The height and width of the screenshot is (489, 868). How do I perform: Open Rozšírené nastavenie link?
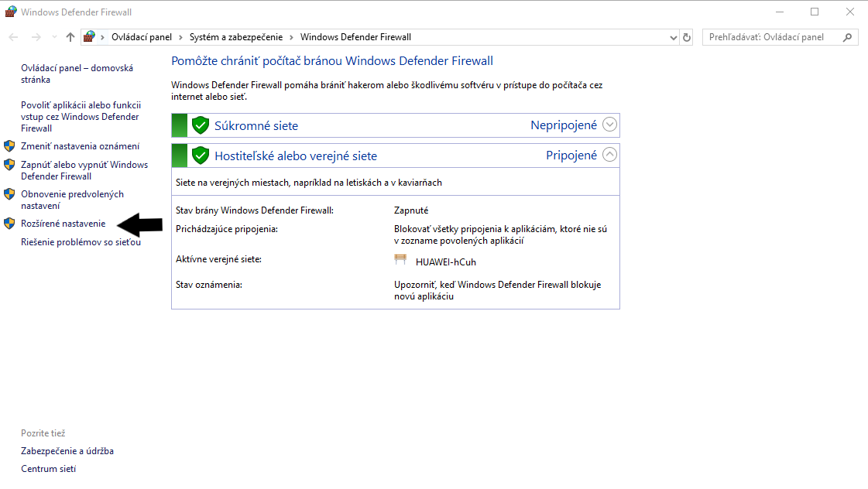[x=63, y=224]
